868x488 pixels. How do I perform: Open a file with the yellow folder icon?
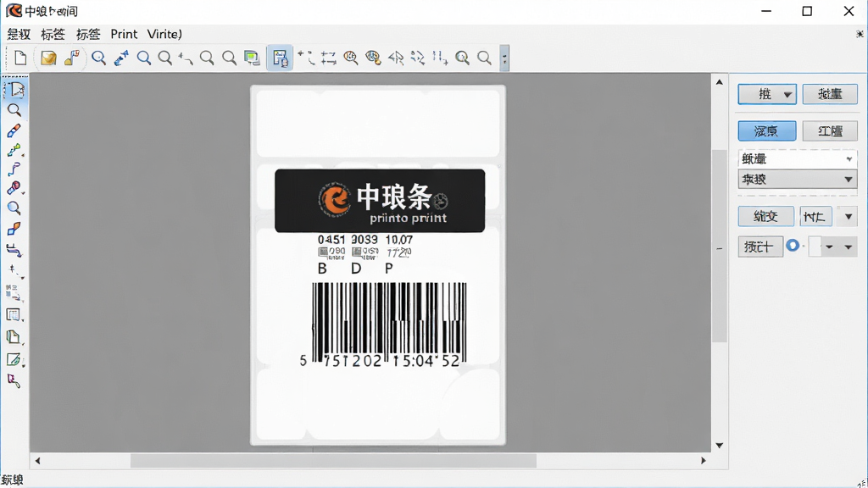coord(48,58)
